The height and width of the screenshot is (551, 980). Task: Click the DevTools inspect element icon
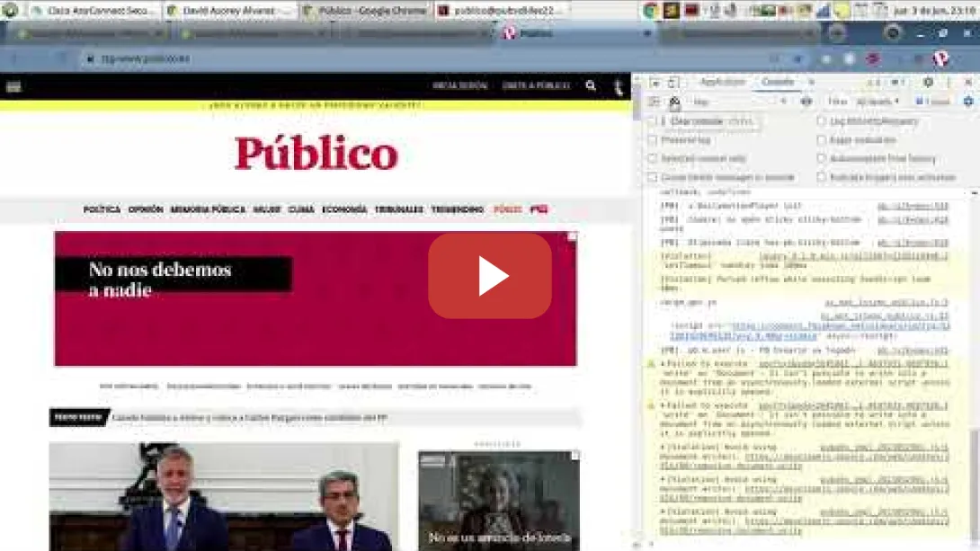click(655, 82)
